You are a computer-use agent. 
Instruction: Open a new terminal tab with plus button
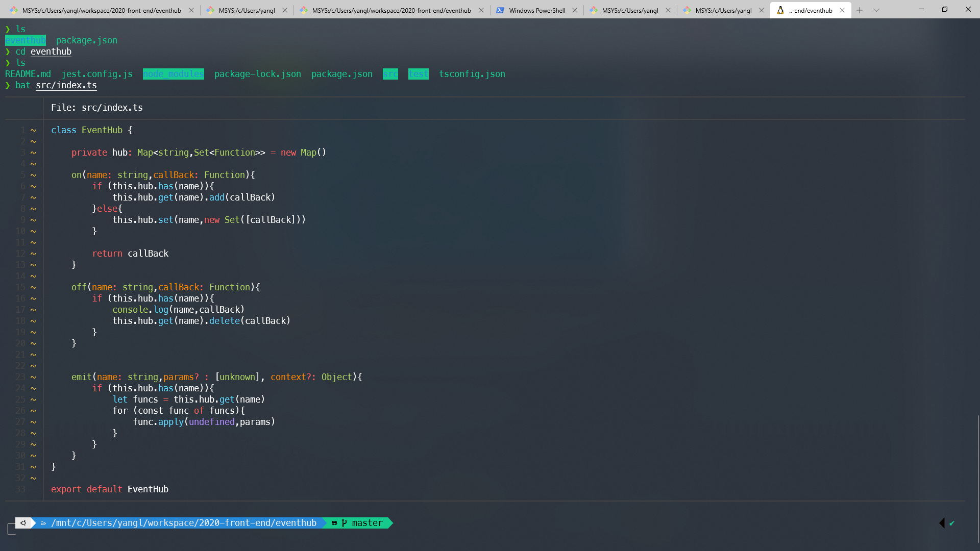(x=860, y=10)
